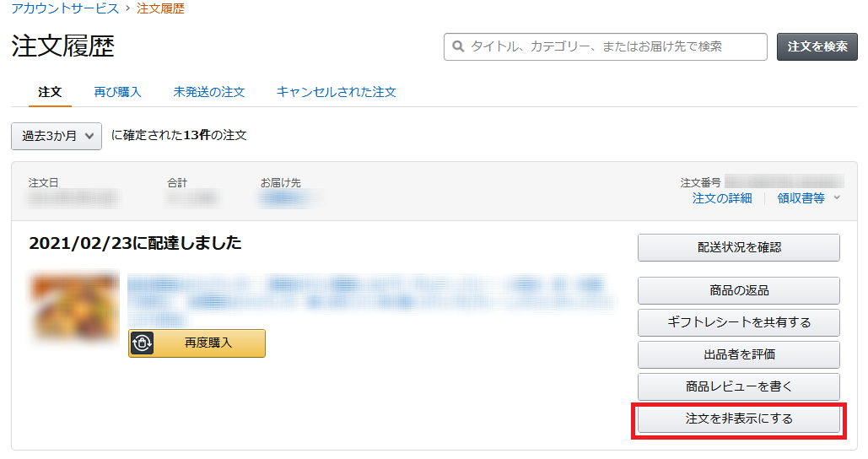This screenshot has height=459, width=868.
Task: Click the 注文履歴 page heading
Action: (x=62, y=46)
